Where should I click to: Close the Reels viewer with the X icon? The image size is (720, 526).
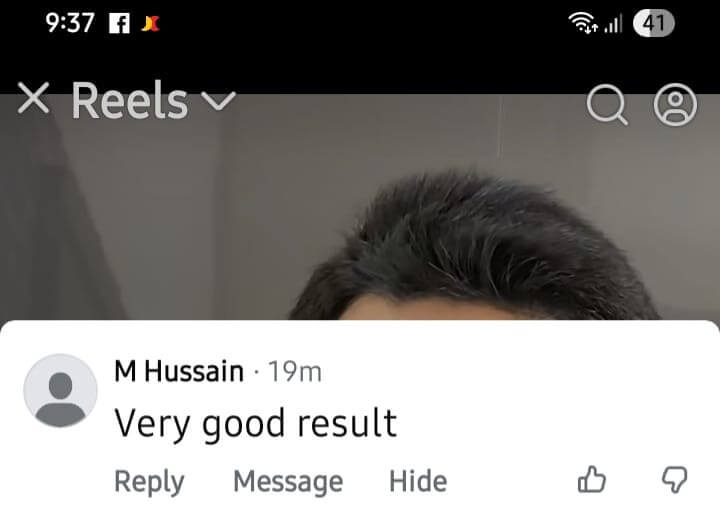[33, 98]
